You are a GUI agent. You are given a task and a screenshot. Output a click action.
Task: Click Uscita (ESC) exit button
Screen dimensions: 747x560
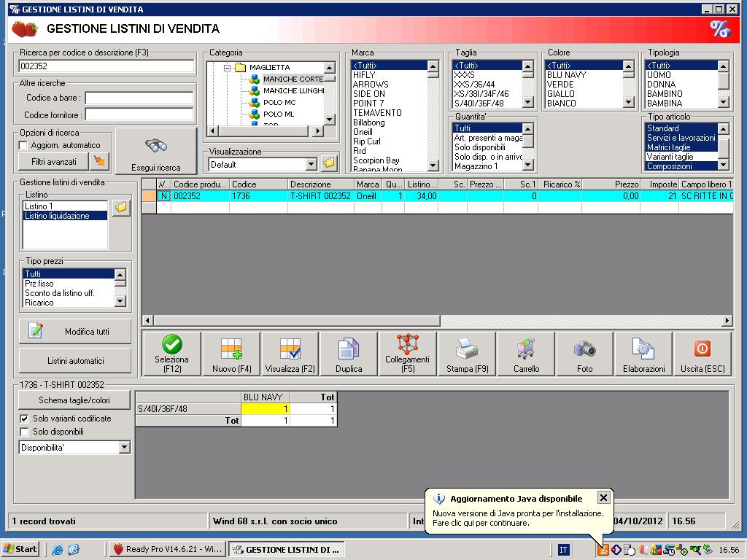pyautogui.click(x=703, y=354)
